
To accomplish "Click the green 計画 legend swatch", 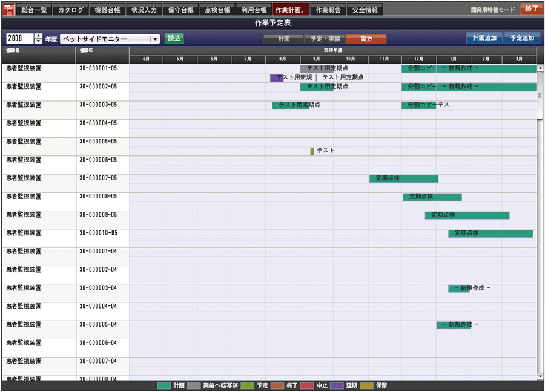I will click(x=164, y=385).
